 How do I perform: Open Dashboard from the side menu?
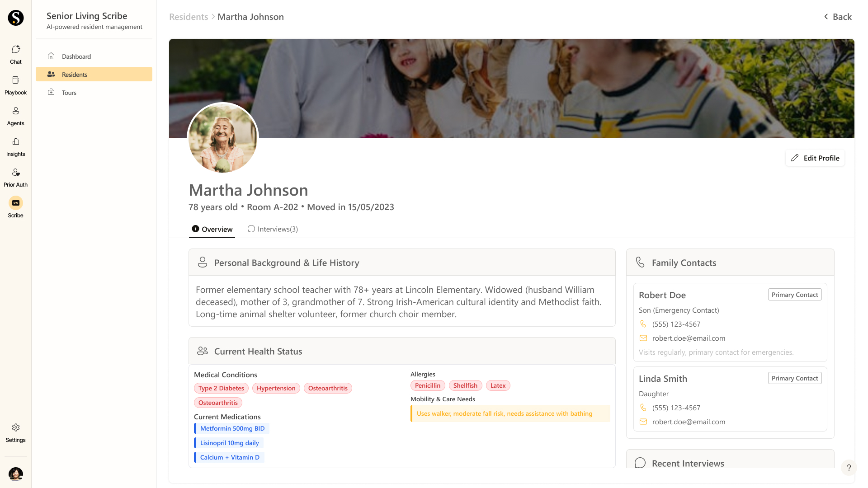[94, 56]
